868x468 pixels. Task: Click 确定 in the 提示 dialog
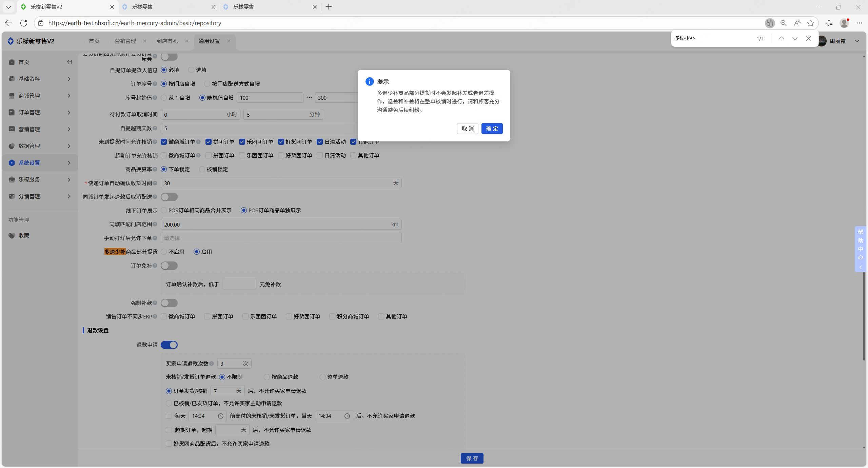492,129
